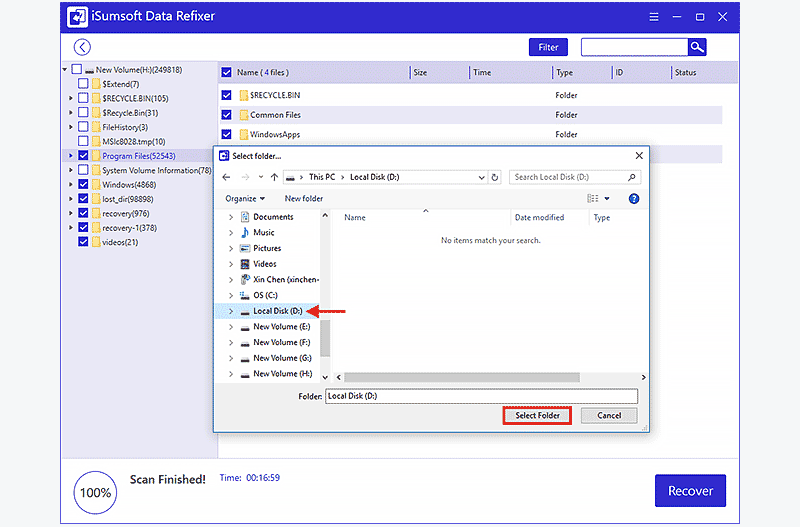Check the $Extend(7) checkbox
The image size is (800, 527).
[x=83, y=84]
